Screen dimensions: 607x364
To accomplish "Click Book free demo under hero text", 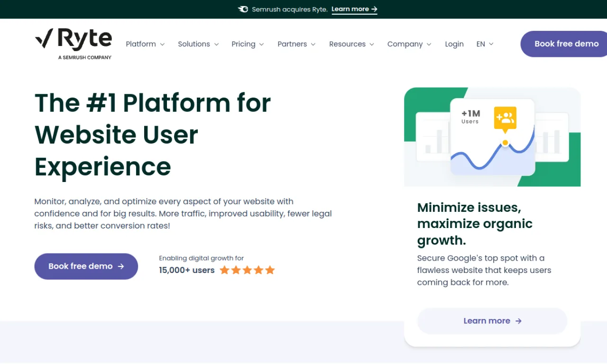I will 86,266.
